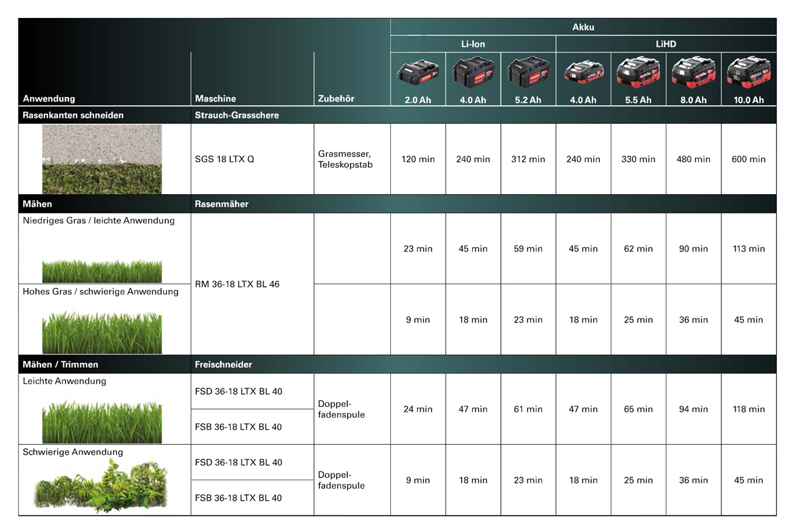Click the Mähen / Trimmen section heading

tap(61, 364)
